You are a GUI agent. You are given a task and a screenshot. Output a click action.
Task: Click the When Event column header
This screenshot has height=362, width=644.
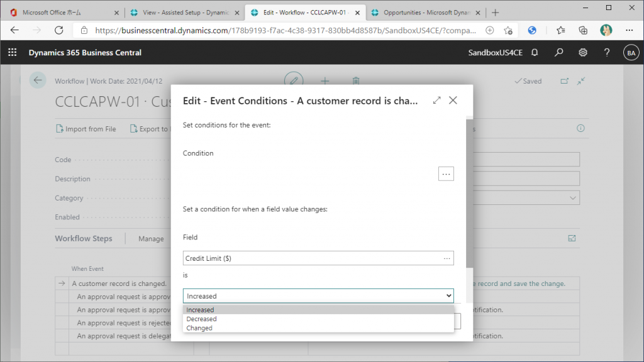coord(87,269)
